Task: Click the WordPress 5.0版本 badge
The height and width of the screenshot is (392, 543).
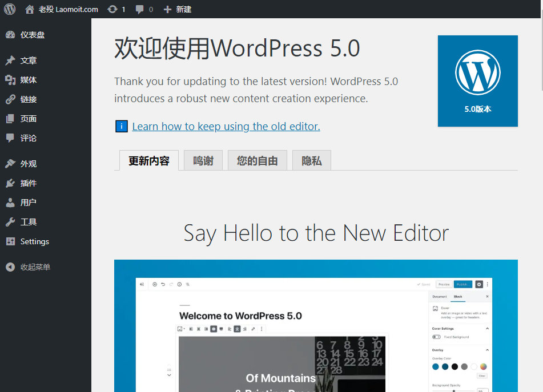Action: 478,81
